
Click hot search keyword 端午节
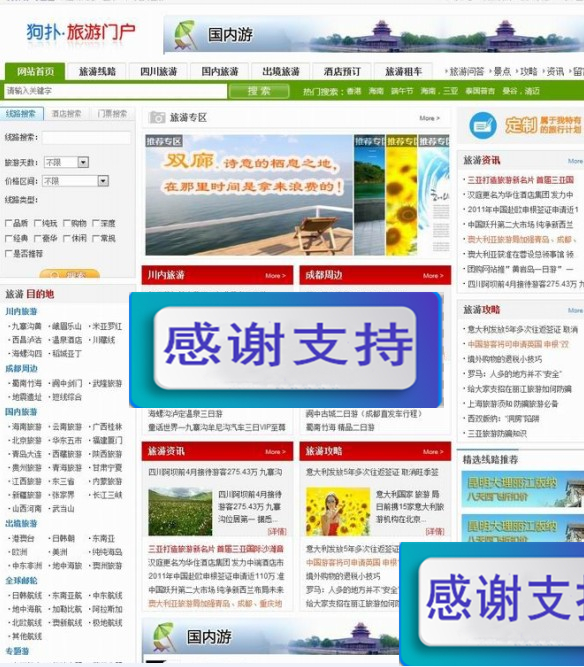tap(402, 91)
